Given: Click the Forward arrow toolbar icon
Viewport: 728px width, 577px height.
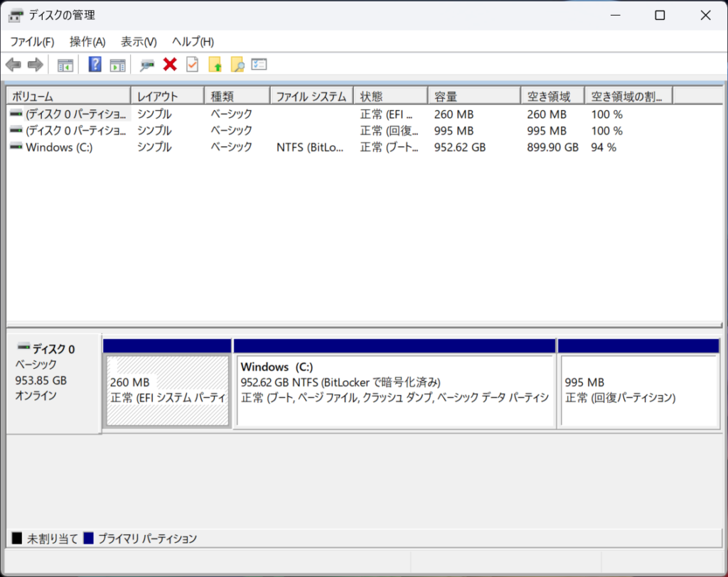Looking at the screenshot, I should pos(35,65).
